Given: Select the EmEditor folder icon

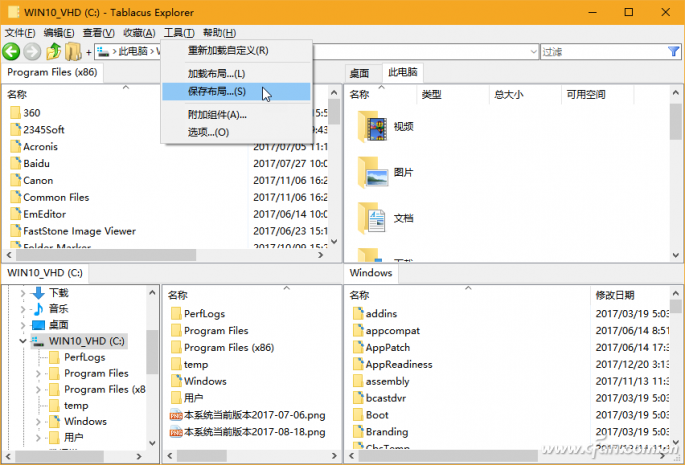Looking at the screenshot, I should tap(15, 214).
